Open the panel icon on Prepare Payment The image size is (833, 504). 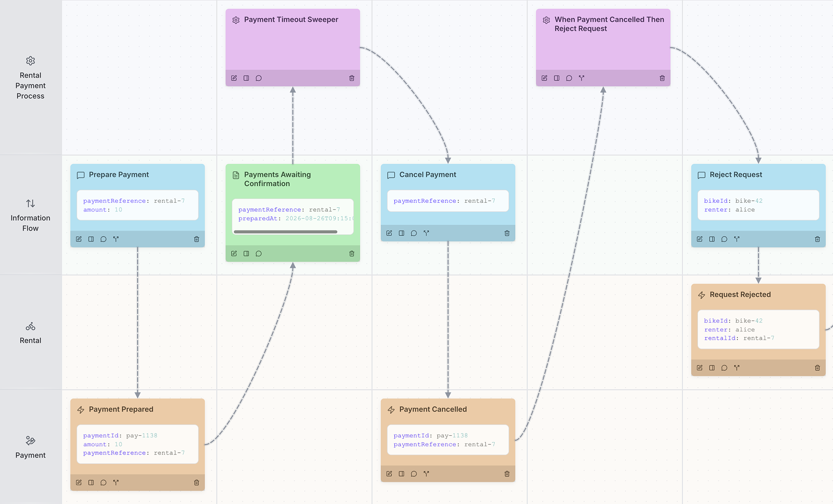click(x=91, y=239)
